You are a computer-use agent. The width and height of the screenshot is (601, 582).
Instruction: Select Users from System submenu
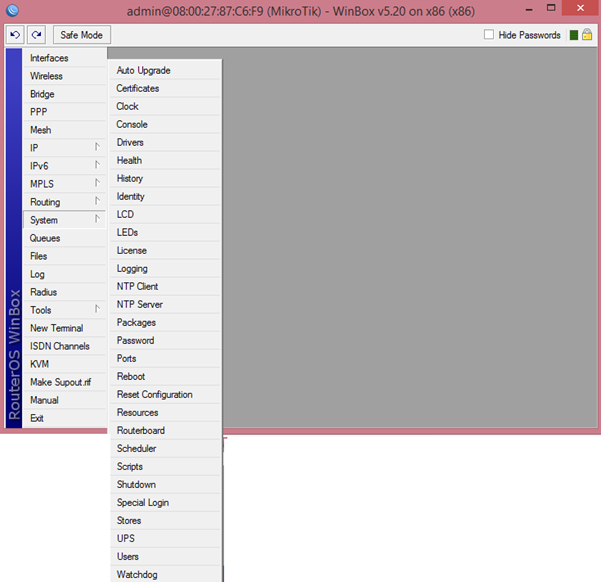[x=165, y=557]
